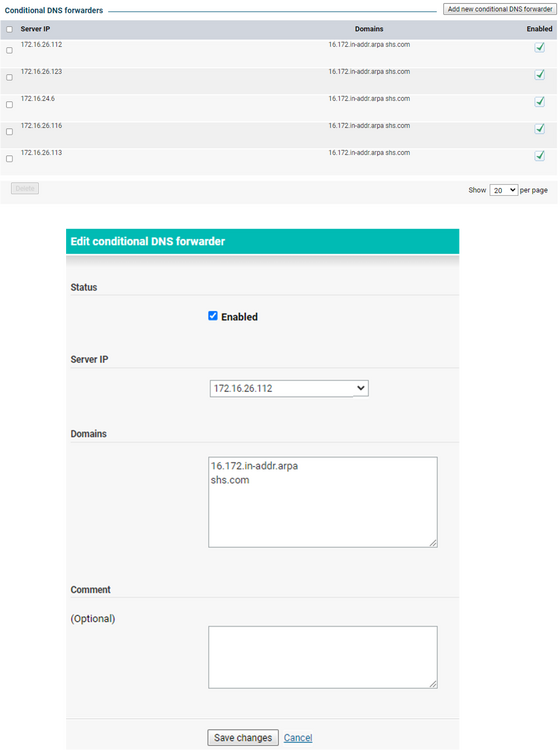Click Add new conditional DNS forwarder

coord(500,9)
